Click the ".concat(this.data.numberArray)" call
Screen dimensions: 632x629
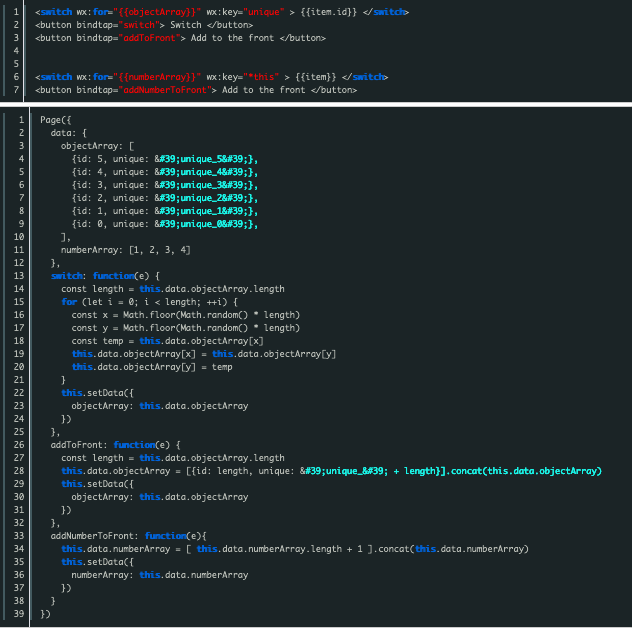(x=451, y=549)
